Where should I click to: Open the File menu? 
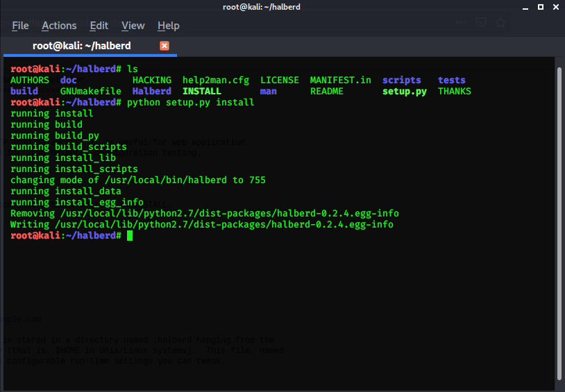pos(20,26)
